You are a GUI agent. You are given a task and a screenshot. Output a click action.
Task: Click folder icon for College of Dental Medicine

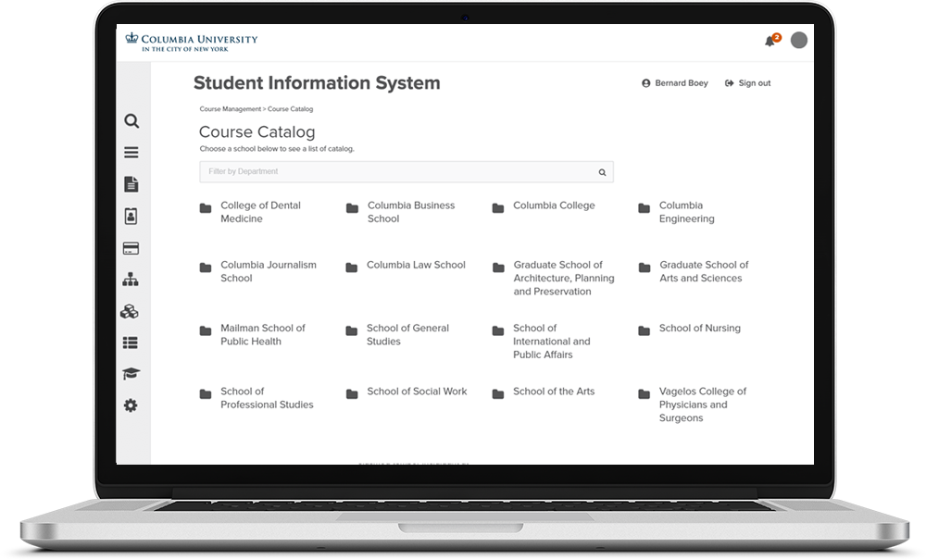tap(206, 208)
